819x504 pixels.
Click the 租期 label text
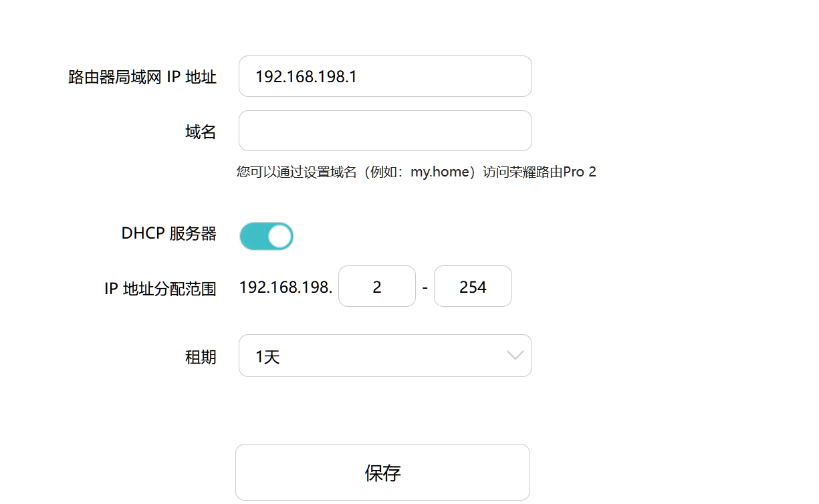point(201,357)
